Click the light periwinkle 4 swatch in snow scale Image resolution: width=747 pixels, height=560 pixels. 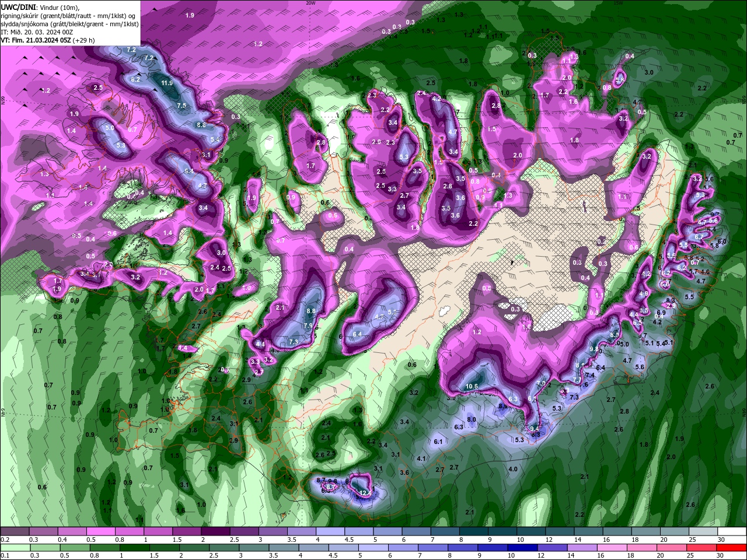coord(330,531)
